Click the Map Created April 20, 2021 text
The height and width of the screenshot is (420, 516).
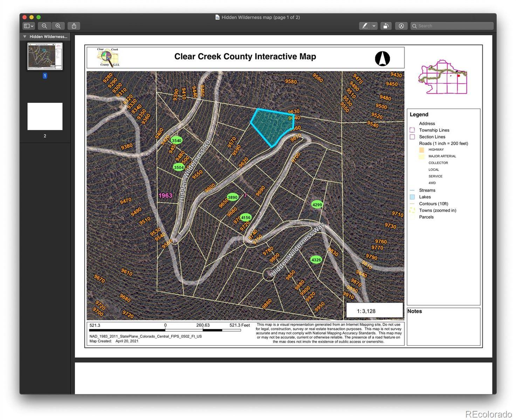pos(114,341)
